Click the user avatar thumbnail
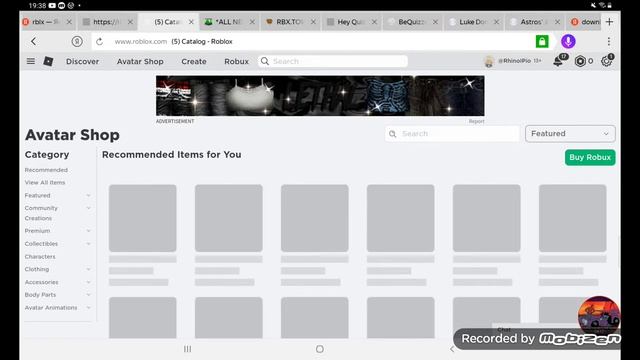This screenshot has height=360, width=640. tap(489, 61)
